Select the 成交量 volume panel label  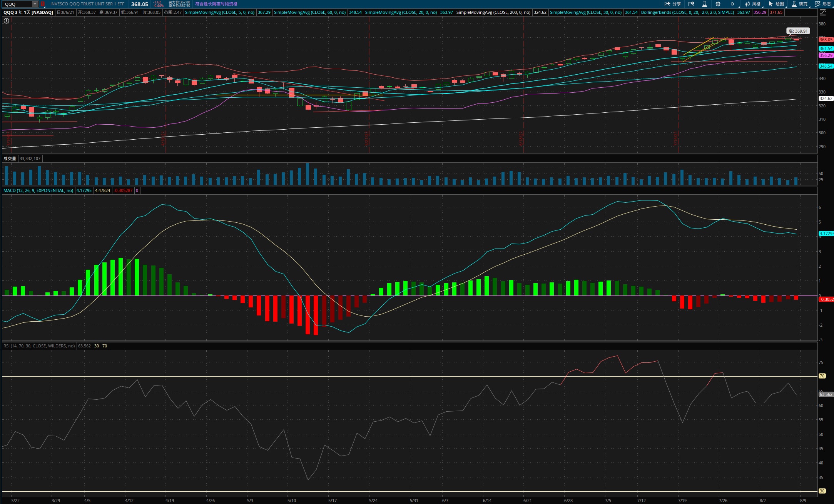(x=10, y=159)
